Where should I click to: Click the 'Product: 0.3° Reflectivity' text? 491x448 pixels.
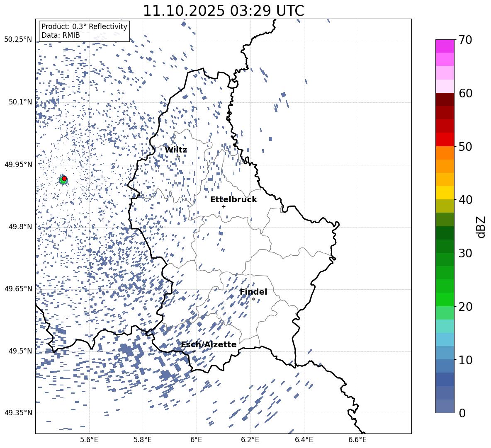pos(84,27)
